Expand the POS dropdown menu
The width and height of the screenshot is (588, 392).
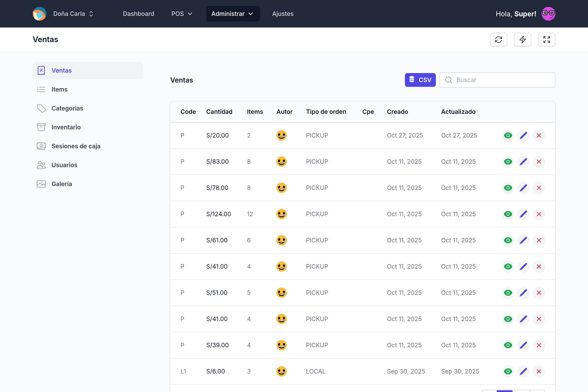click(x=182, y=14)
